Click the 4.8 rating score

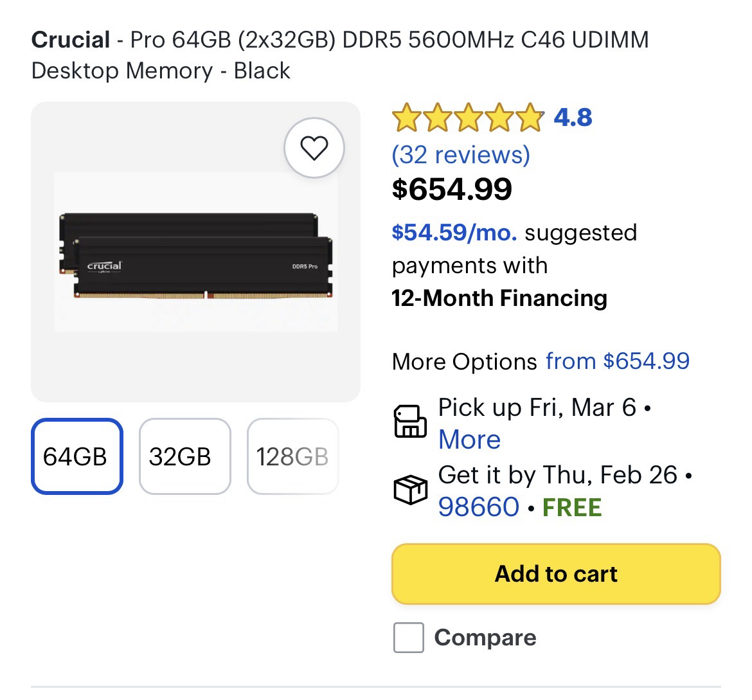pyautogui.click(x=573, y=118)
